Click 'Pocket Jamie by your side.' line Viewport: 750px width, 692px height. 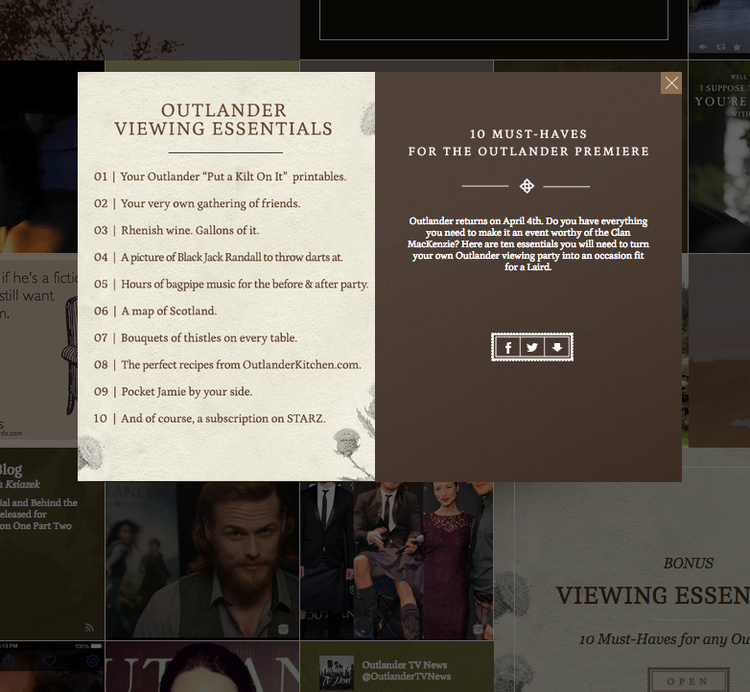pyautogui.click(x=173, y=392)
